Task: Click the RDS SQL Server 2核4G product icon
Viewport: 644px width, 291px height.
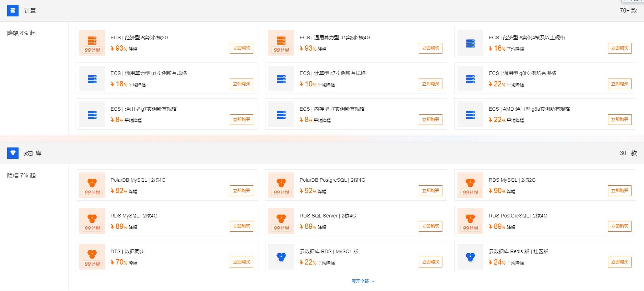Action: (x=281, y=221)
